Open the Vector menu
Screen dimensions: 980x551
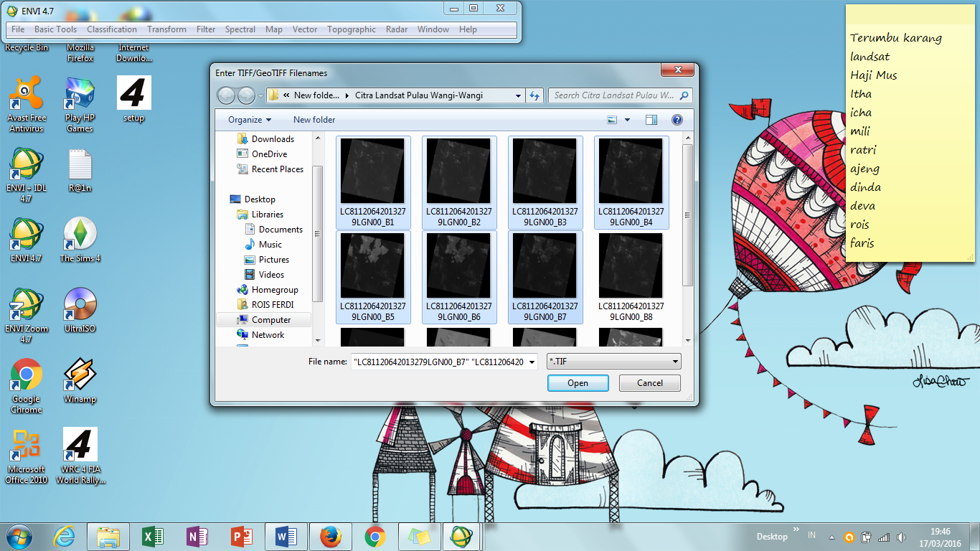coord(305,29)
